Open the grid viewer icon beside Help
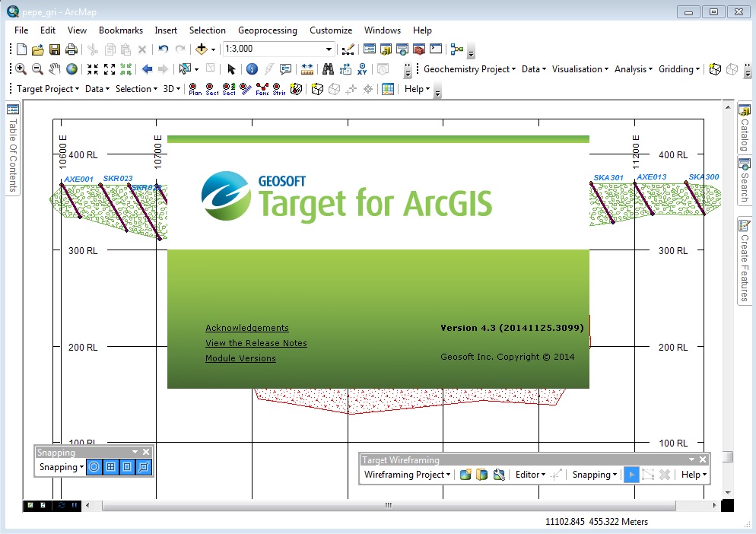The width and height of the screenshot is (756, 534). (x=388, y=89)
